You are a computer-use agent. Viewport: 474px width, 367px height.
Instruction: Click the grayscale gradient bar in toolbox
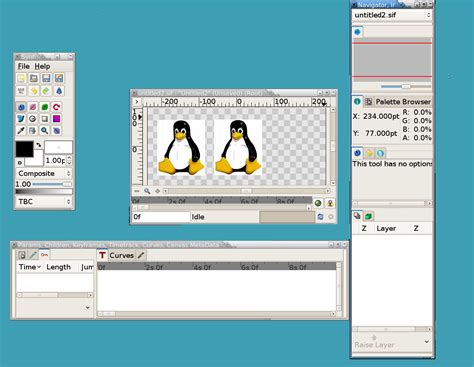pos(44,191)
